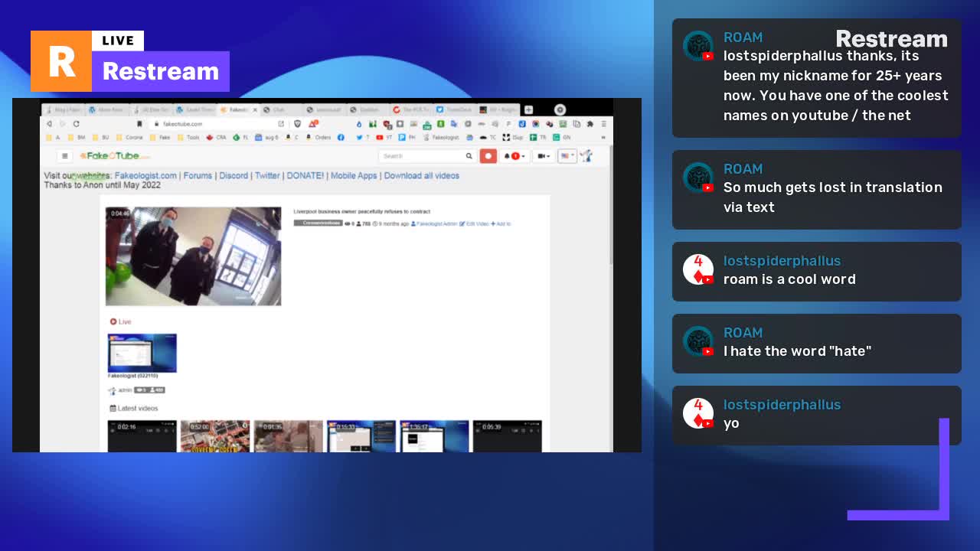Open the Fakeologist bookmark
Image resolution: width=980 pixels, height=551 pixels.
coord(441,138)
